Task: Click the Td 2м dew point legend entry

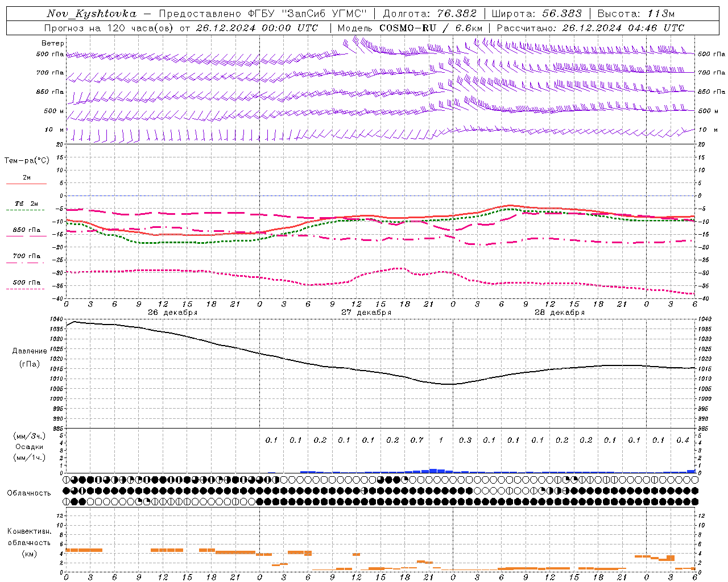Action: [26, 203]
